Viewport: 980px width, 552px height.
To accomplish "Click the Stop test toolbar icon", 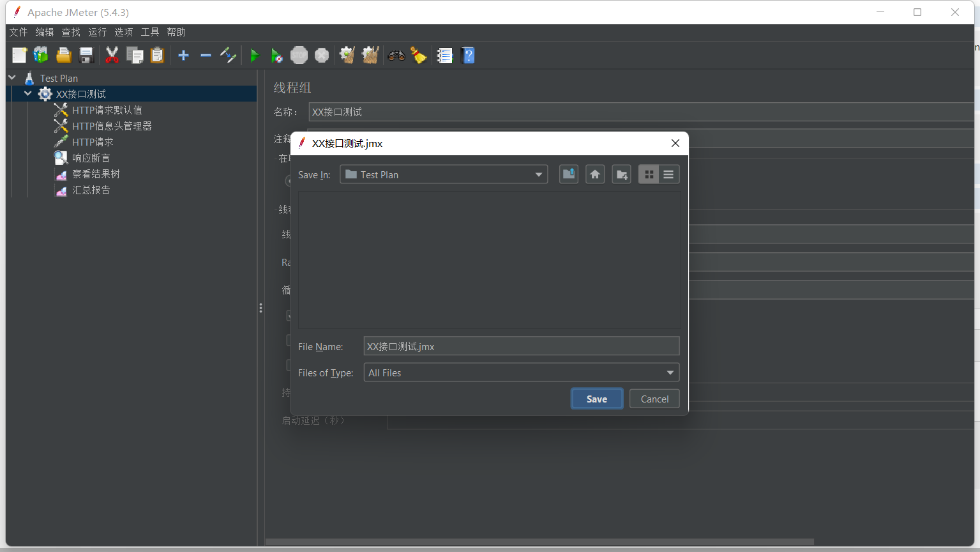I will pyautogui.click(x=299, y=56).
